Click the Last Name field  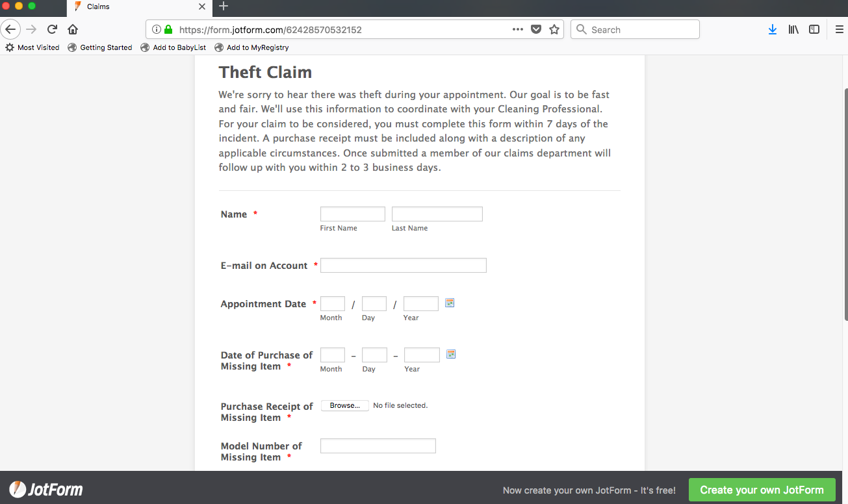click(437, 214)
